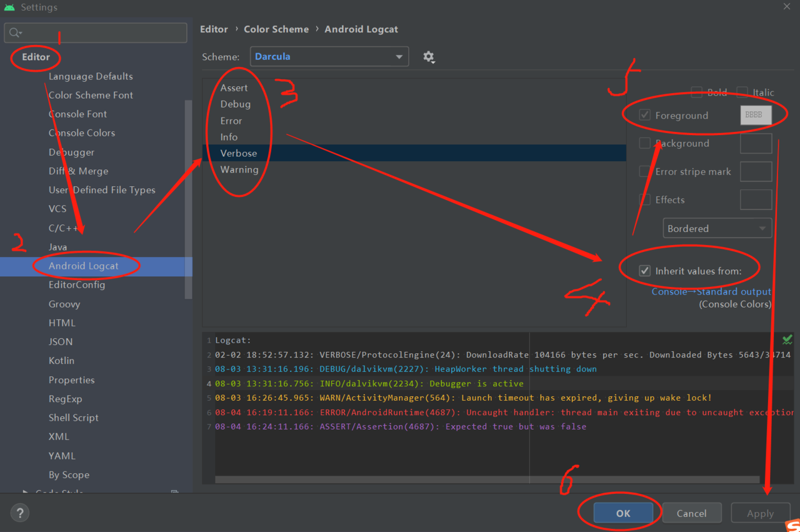Enable the Effects checkbox
The width and height of the screenshot is (800, 532).
point(645,200)
